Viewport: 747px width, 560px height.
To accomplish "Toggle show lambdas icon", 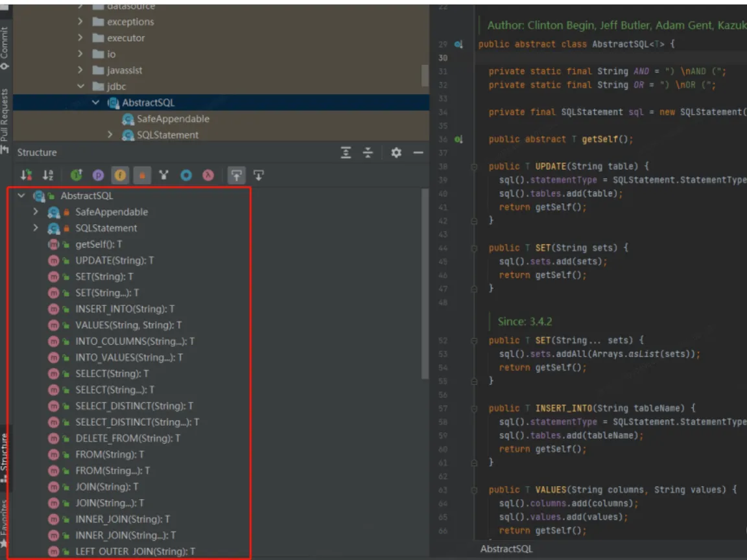I will (208, 175).
